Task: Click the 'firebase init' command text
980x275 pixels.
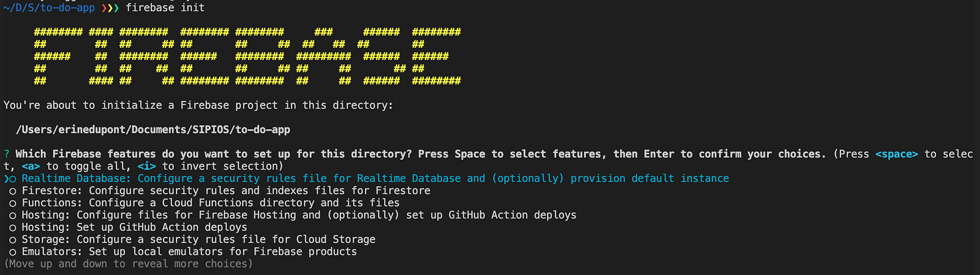Action: (x=165, y=8)
